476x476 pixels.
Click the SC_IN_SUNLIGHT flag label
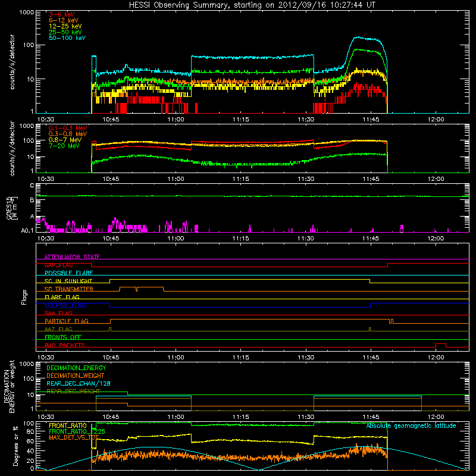tap(68, 281)
